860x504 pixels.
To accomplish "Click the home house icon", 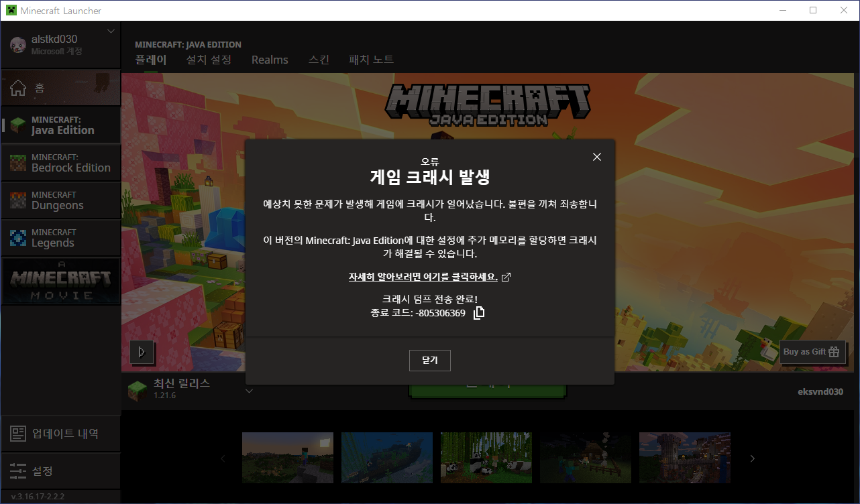I will (18, 88).
